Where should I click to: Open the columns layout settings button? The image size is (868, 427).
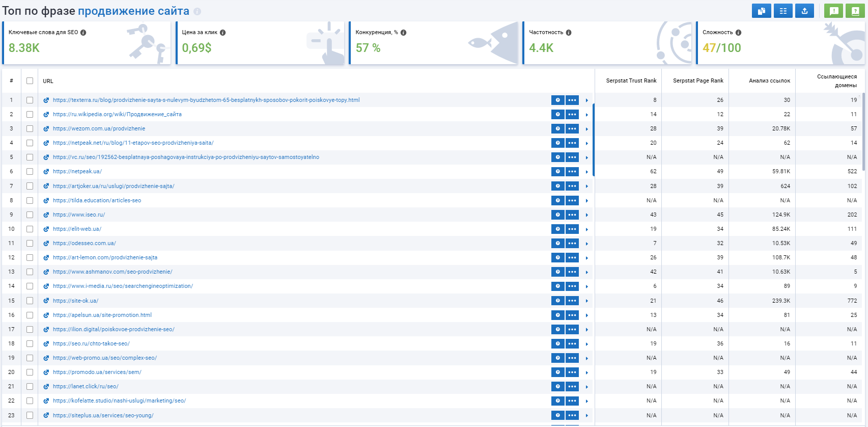[783, 11]
